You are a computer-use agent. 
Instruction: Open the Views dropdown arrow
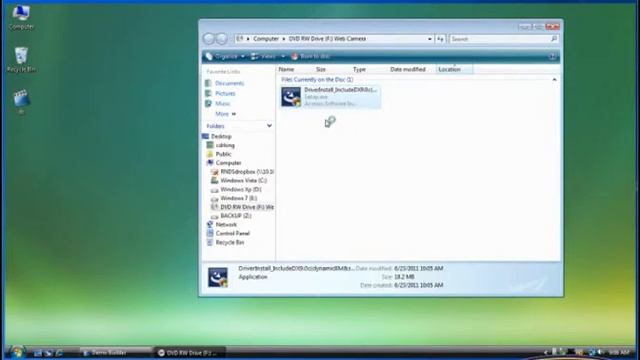click(283, 56)
